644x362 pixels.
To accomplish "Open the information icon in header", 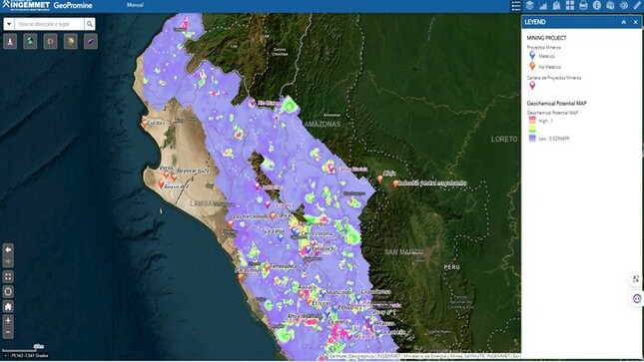I will 597,5.
